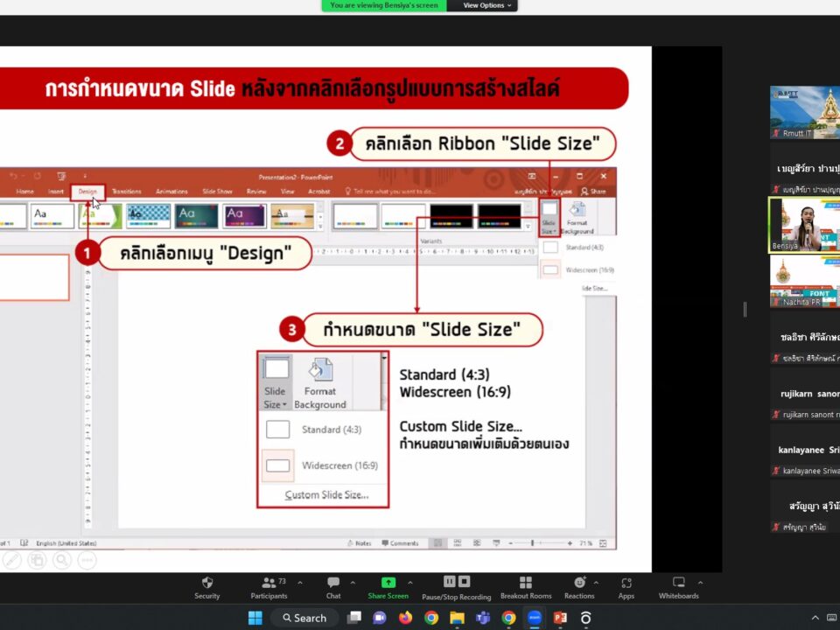This screenshot has width=840, height=630.
Task: Select the Rmutt IT participant video
Action: pos(805,112)
